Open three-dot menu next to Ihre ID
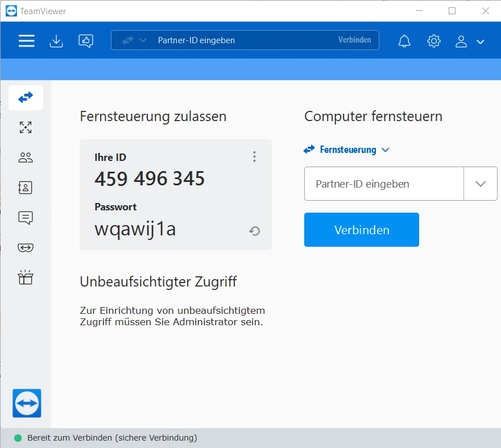 [254, 156]
